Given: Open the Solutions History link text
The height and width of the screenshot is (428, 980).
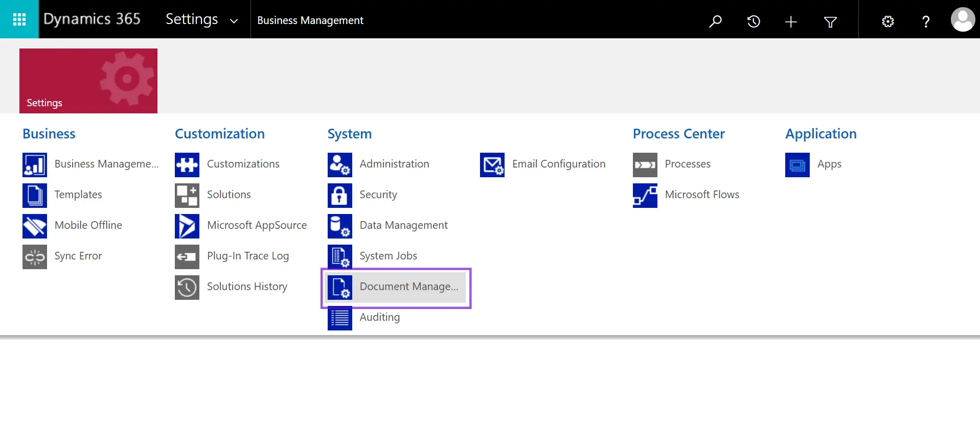Looking at the screenshot, I should 247,287.
